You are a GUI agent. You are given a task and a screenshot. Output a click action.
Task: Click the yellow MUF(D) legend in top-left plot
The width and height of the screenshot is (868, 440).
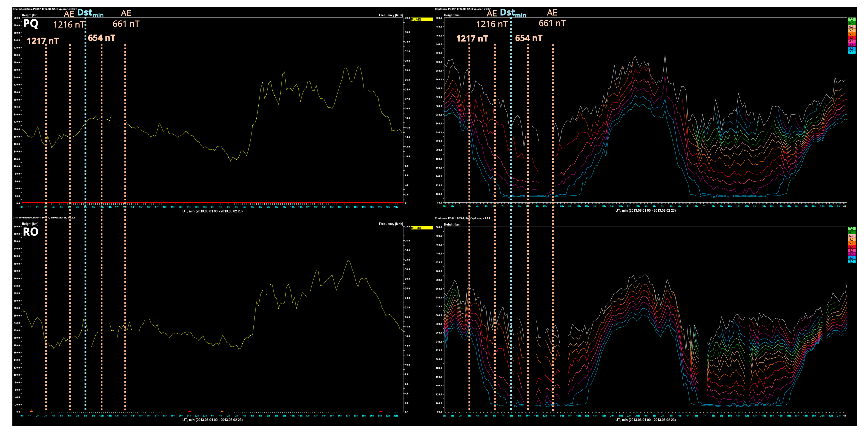421,20
